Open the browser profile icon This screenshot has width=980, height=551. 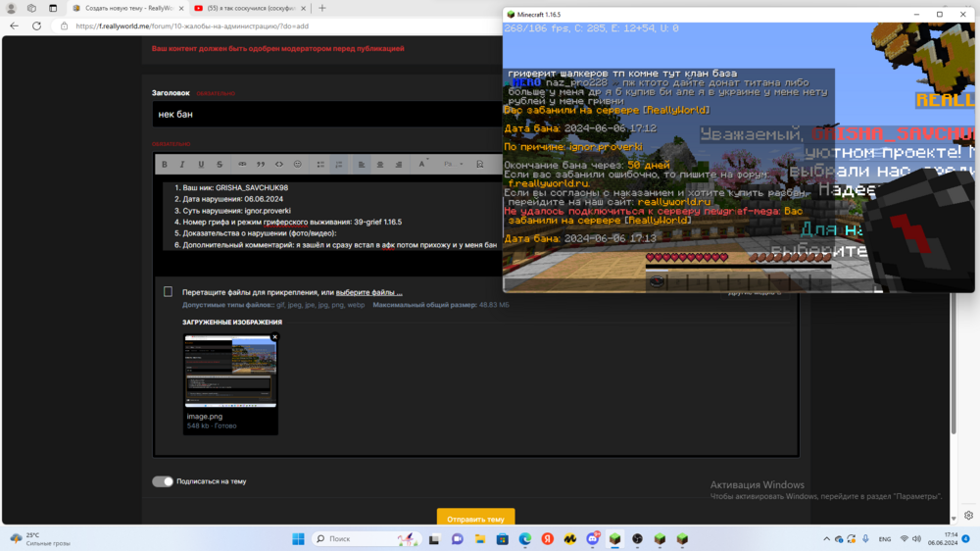point(11,8)
